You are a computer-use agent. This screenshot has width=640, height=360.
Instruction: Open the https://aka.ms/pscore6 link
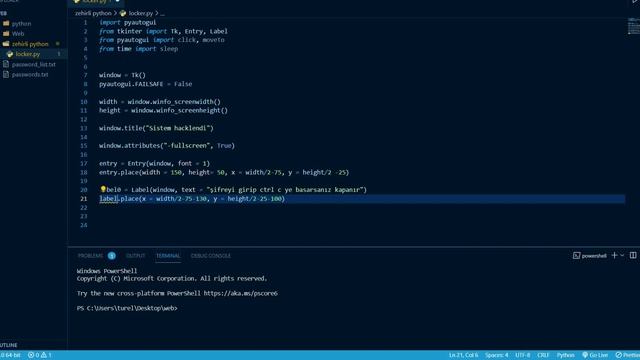(x=240, y=293)
